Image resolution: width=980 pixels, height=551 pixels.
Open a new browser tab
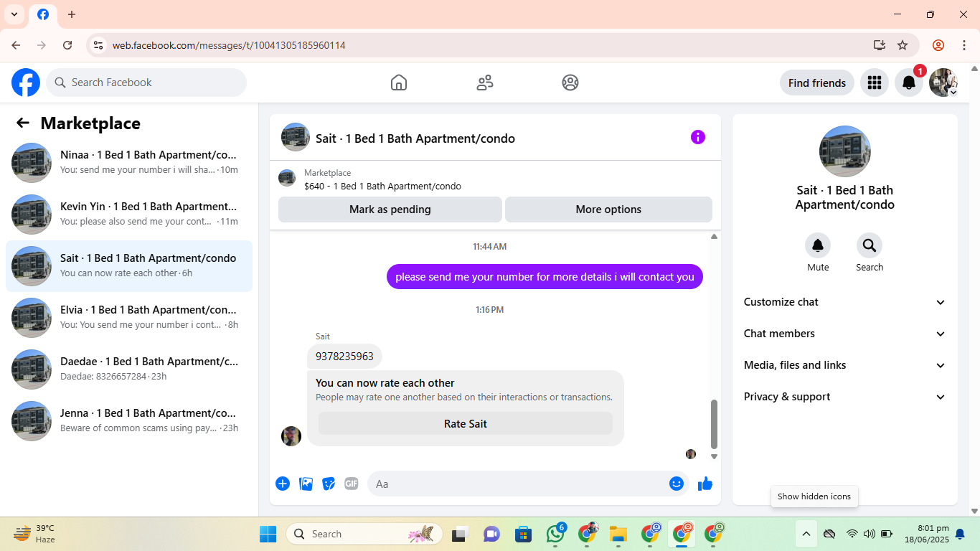tap(72, 14)
